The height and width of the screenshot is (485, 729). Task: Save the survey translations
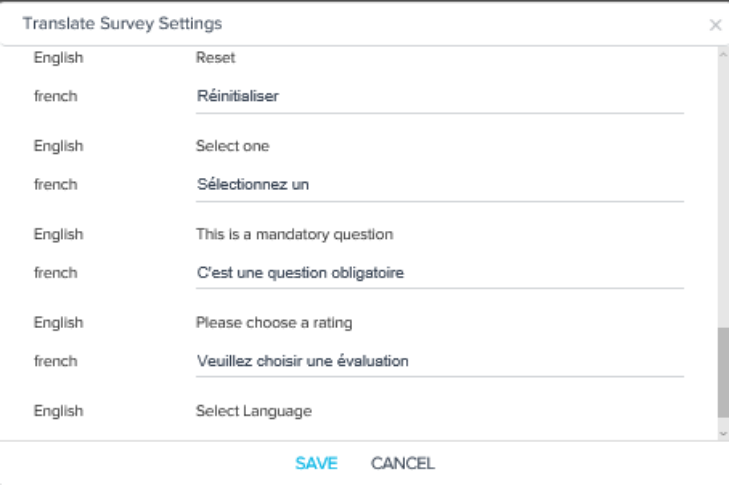coord(316,463)
